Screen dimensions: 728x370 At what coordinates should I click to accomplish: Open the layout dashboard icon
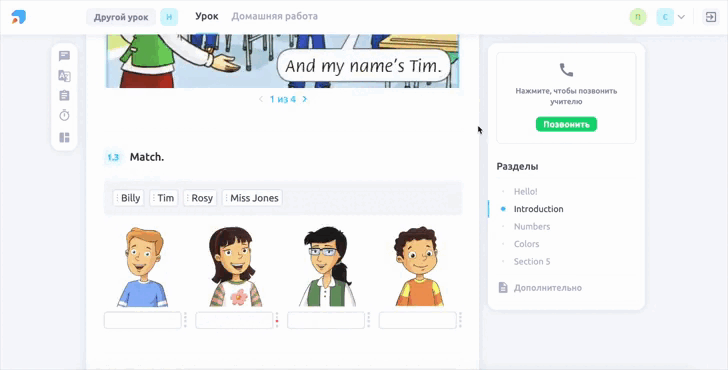tap(64, 137)
